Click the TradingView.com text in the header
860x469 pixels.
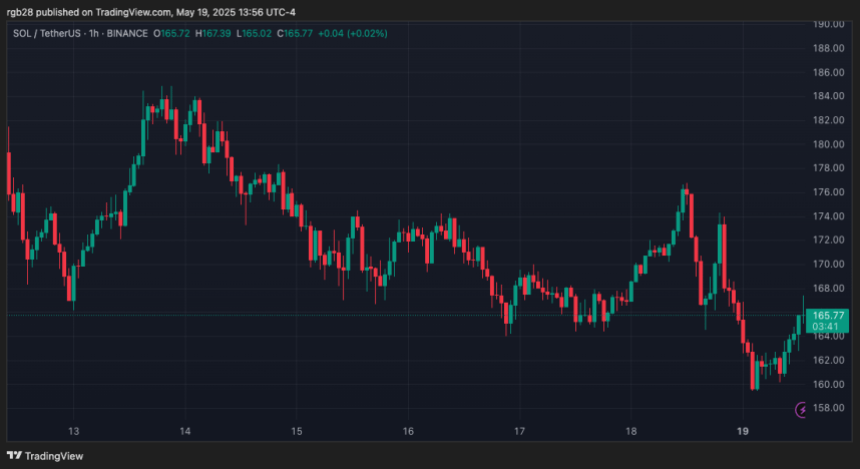(x=133, y=12)
